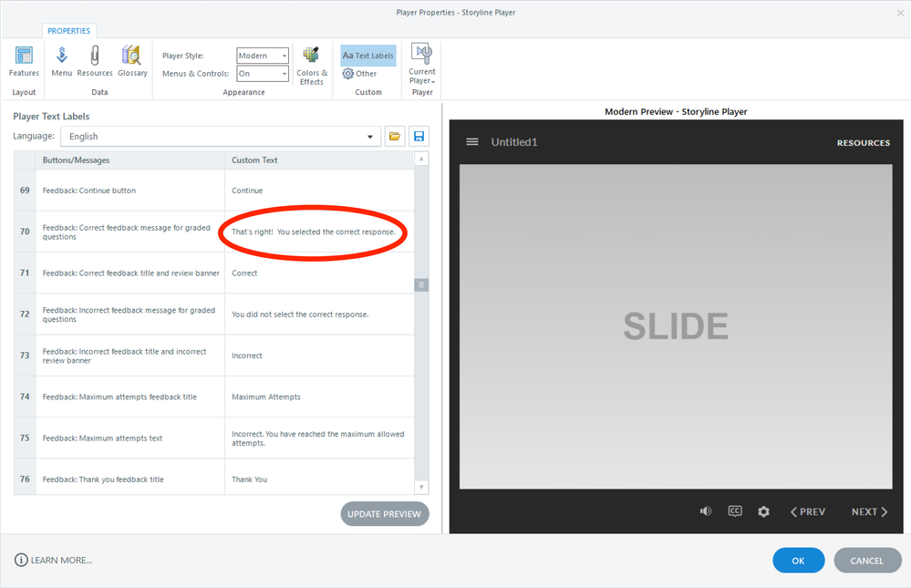Open the Glossary icon
The height and width of the screenshot is (588, 911).
click(x=132, y=61)
